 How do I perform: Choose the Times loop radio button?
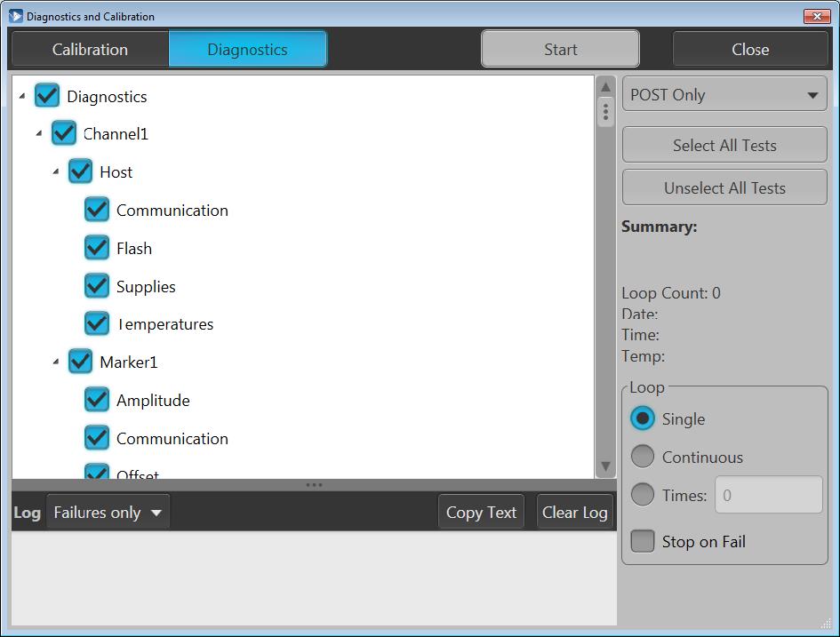(642, 495)
